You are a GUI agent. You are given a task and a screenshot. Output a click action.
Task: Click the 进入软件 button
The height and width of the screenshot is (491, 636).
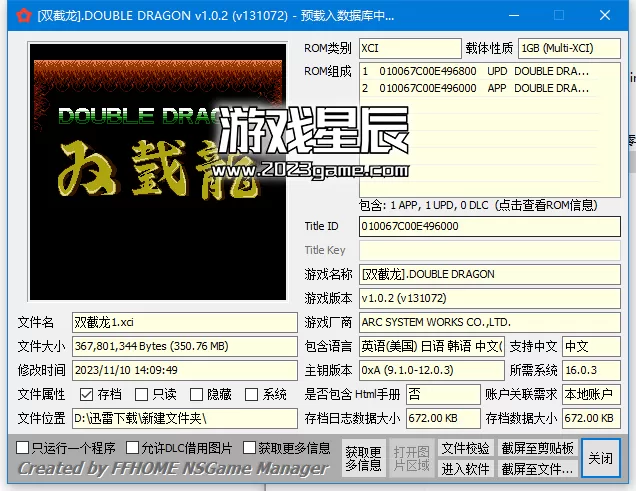(x=466, y=468)
